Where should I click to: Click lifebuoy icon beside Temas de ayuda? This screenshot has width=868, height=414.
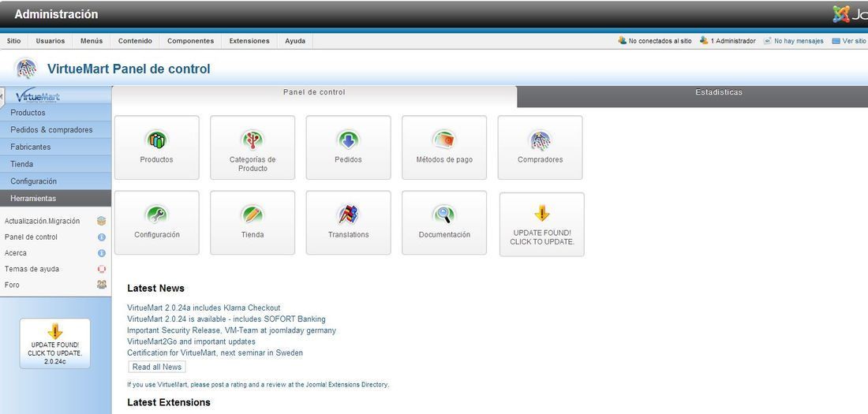(x=101, y=269)
